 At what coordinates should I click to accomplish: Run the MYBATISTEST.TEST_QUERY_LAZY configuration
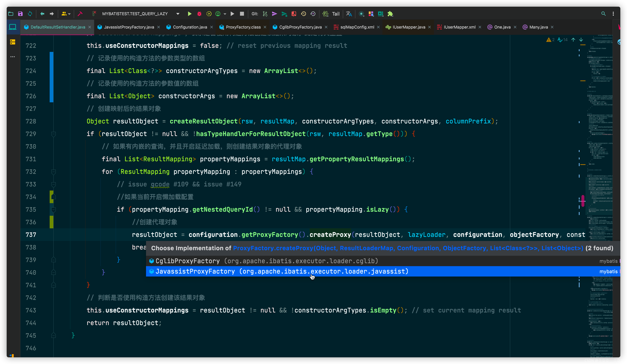pos(189,14)
